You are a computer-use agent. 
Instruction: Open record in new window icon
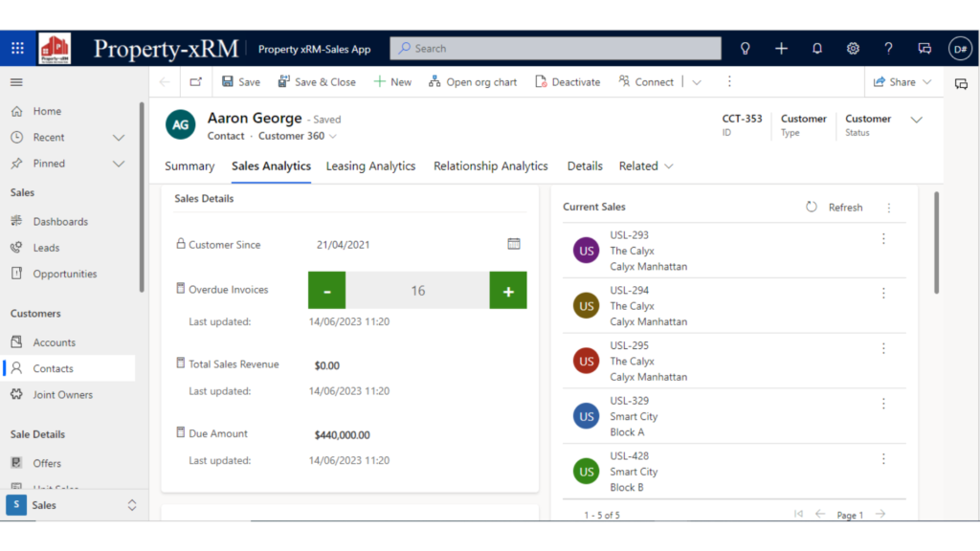point(195,82)
